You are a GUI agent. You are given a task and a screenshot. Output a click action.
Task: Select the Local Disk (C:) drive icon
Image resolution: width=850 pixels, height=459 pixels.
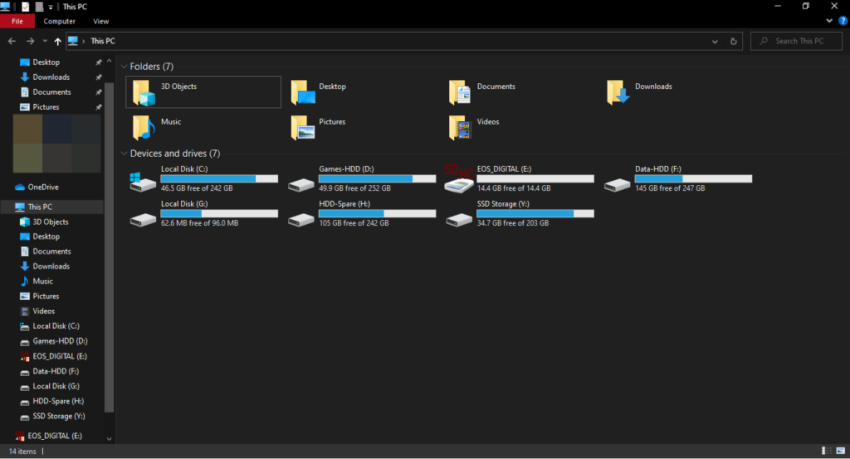pos(143,182)
